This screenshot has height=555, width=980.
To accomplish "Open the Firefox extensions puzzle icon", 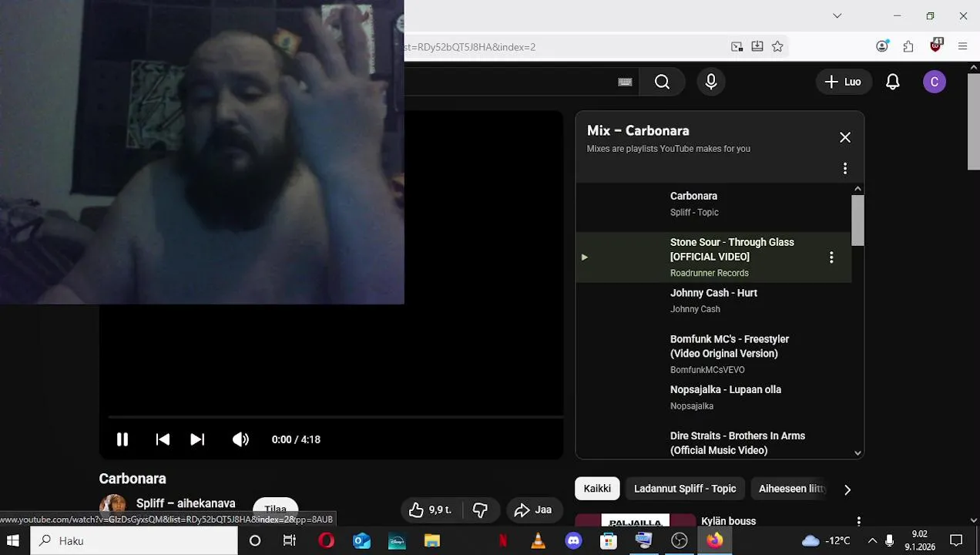I will (x=908, y=46).
